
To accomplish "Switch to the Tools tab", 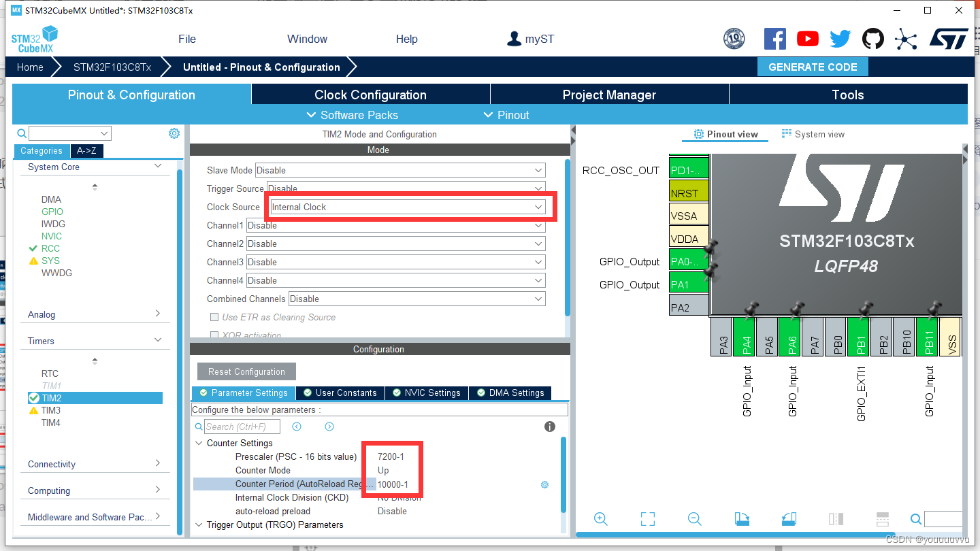I will pyautogui.click(x=848, y=95).
